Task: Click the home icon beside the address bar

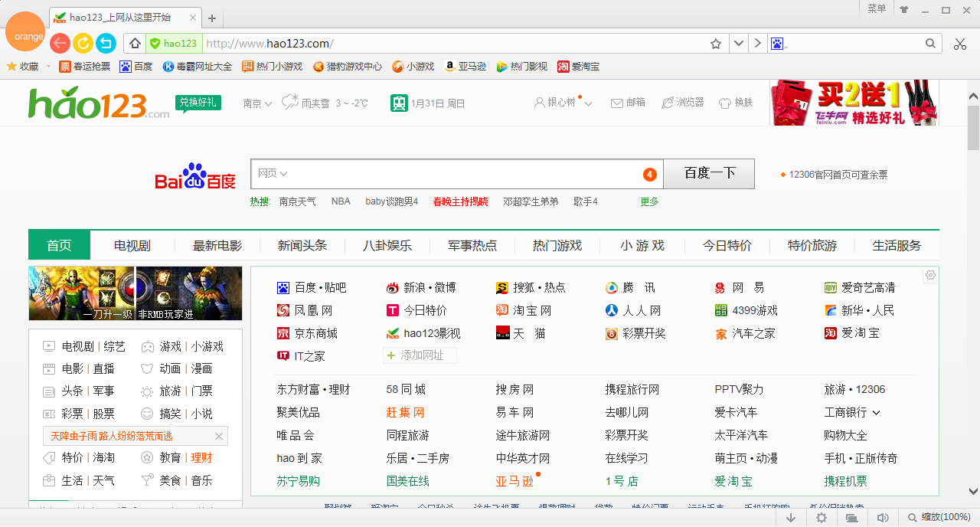Action: click(135, 44)
